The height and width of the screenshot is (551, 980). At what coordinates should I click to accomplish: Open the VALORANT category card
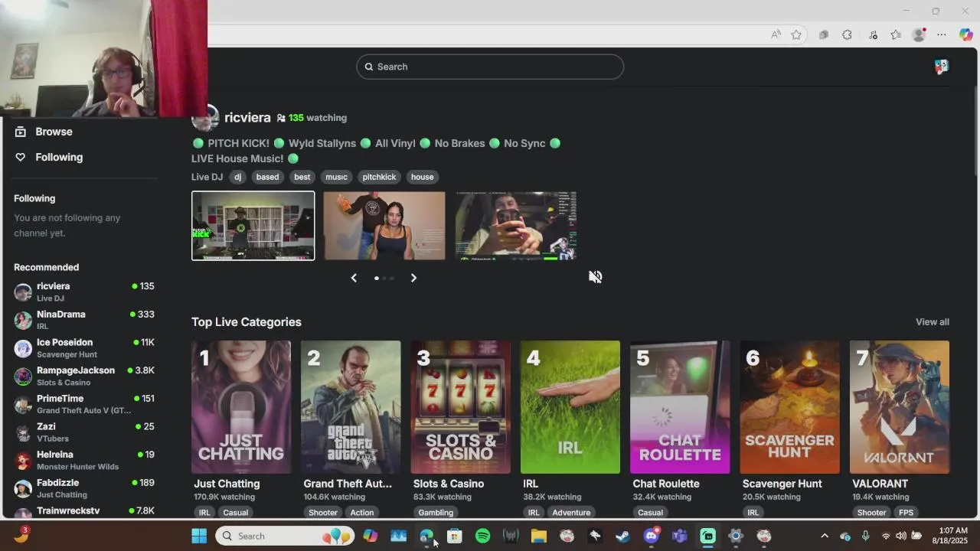point(900,407)
